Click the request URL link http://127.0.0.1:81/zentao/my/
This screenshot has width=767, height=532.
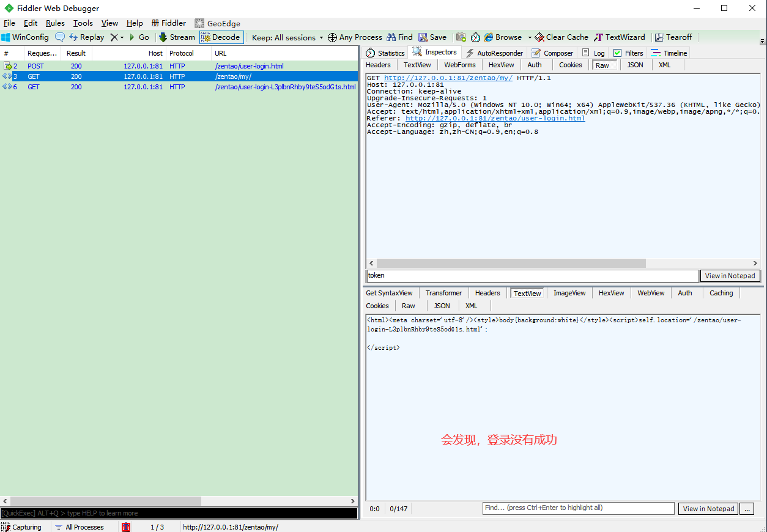tap(448, 78)
